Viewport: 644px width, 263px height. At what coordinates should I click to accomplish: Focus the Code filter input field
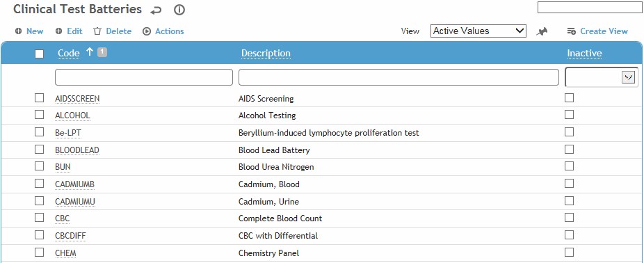pos(144,77)
